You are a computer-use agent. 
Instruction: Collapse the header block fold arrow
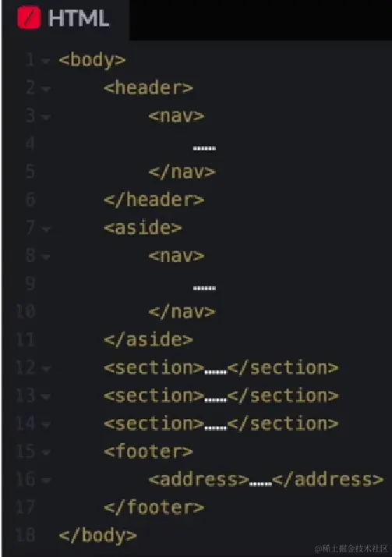(x=47, y=89)
